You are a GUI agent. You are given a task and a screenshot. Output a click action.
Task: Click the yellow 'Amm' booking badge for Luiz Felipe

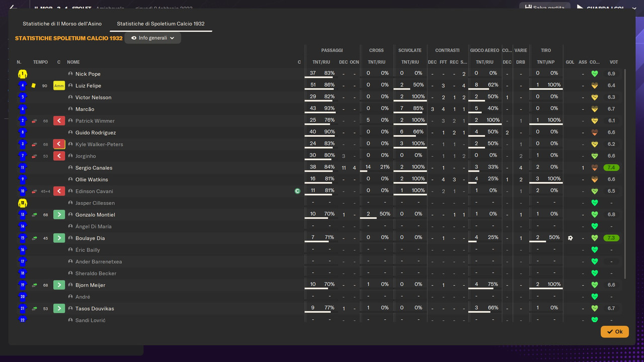(x=59, y=85)
